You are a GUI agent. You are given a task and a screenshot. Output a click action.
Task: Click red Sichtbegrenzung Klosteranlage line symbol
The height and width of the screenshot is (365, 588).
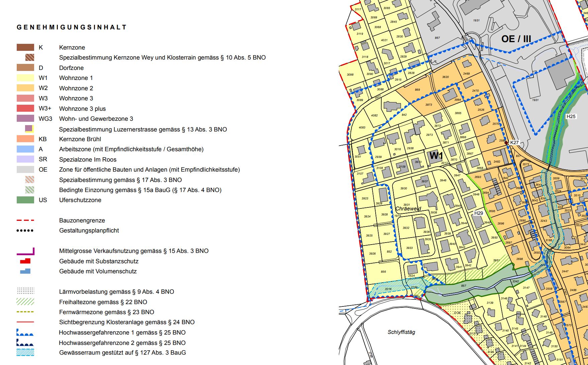[x=25, y=322]
